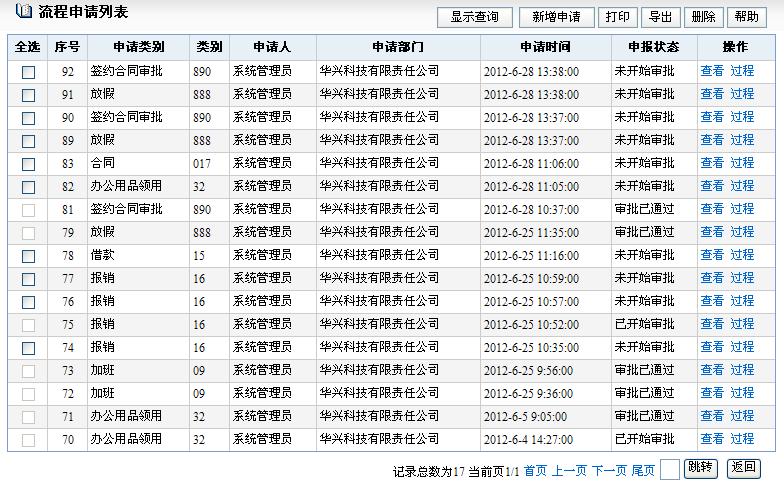Tick the checkbox for row 92
The height and width of the screenshot is (484, 784).
pyautogui.click(x=28, y=72)
